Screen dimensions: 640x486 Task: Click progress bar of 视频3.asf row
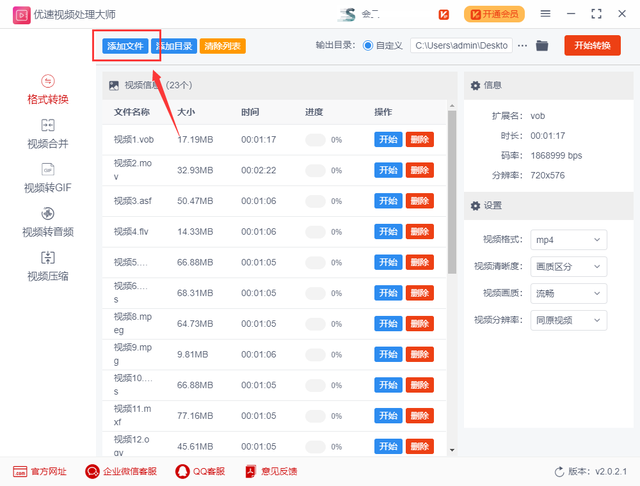coord(315,201)
